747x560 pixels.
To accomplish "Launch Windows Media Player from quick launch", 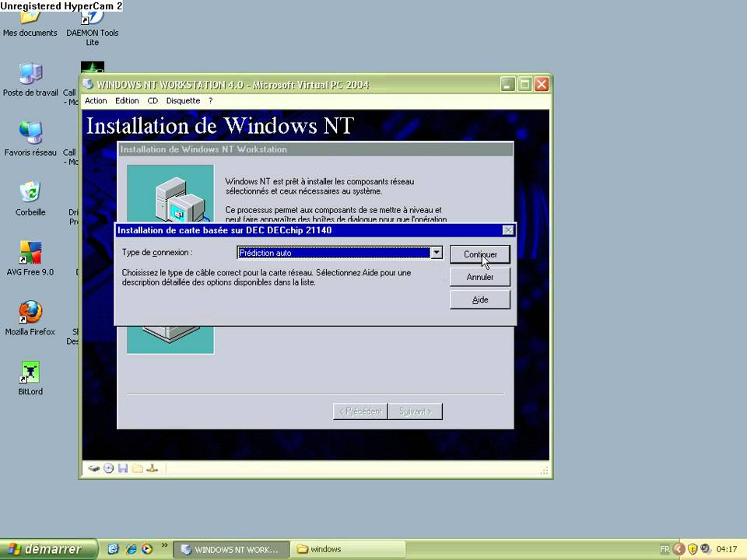I will [x=147, y=549].
